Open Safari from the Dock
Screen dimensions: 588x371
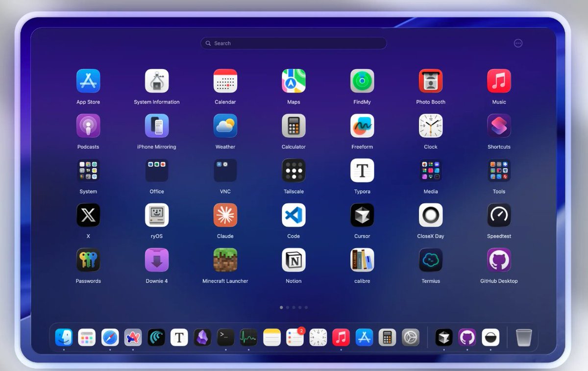pyautogui.click(x=110, y=337)
